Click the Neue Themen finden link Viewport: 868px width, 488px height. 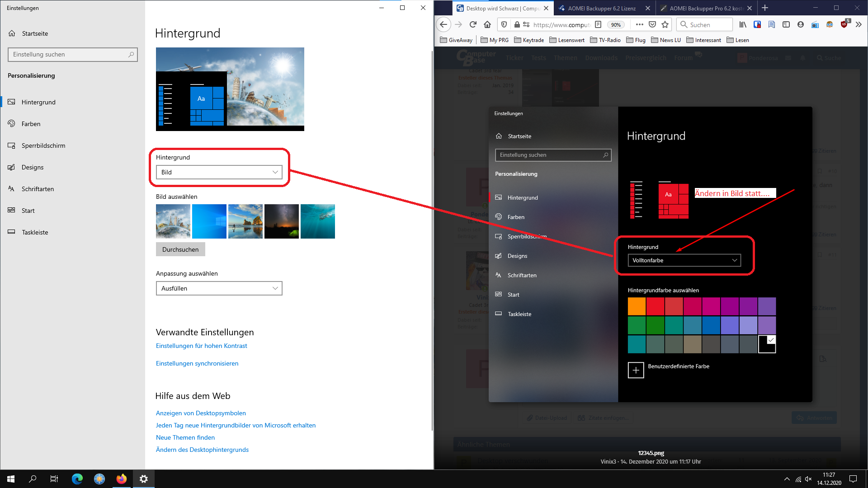tap(185, 437)
